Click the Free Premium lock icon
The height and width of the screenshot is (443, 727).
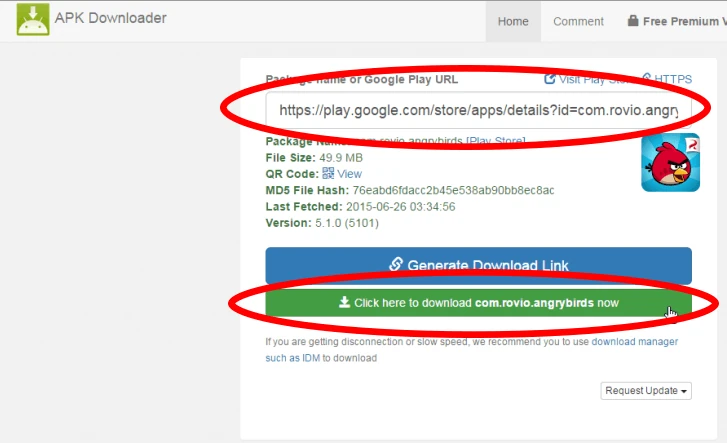click(x=633, y=21)
